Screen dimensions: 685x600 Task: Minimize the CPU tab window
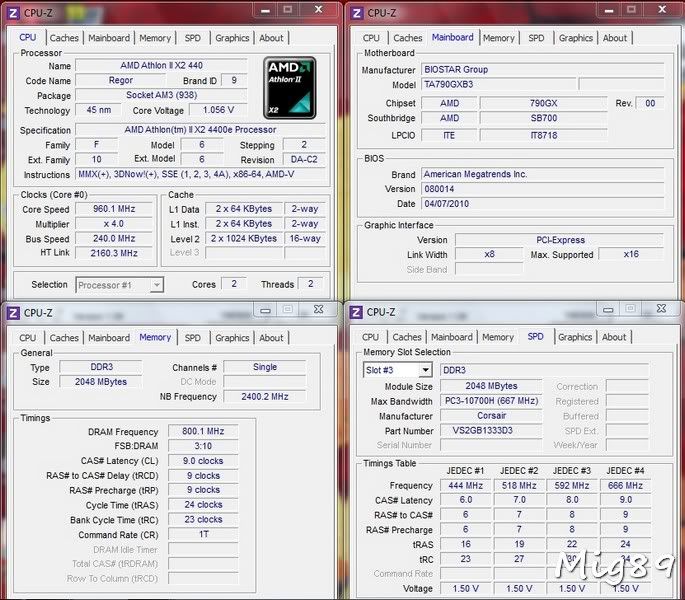(x=265, y=10)
